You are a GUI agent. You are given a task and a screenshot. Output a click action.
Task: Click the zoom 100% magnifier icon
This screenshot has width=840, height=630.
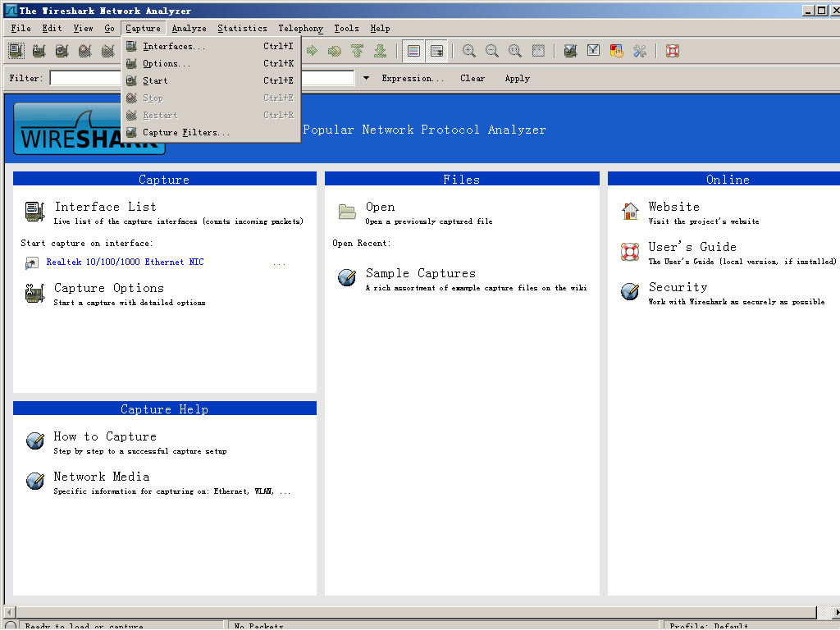coord(515,51)
